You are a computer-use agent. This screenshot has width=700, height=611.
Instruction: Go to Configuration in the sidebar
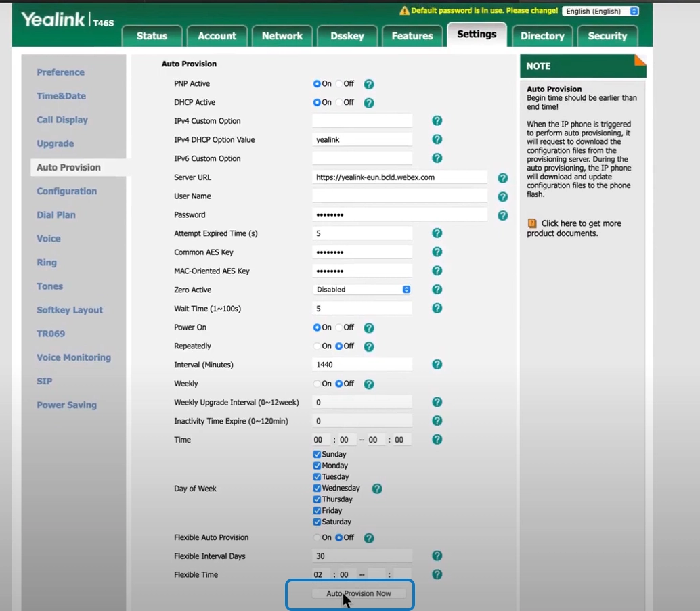(x=66, y=191)
